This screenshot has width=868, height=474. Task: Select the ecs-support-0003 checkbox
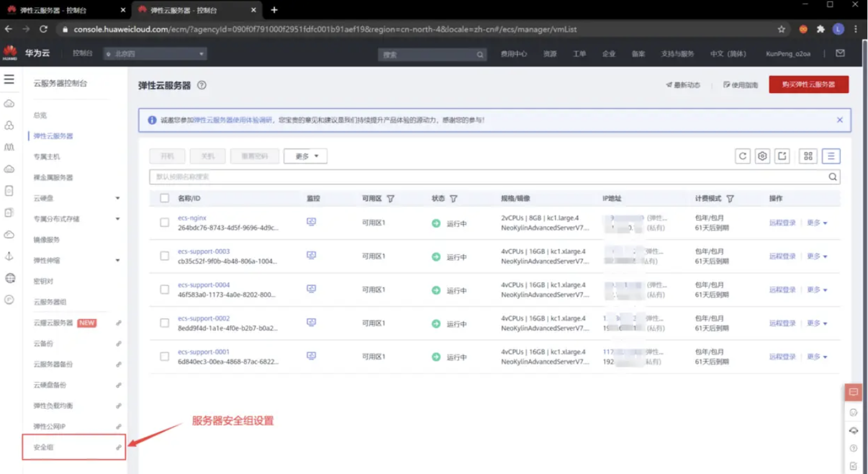tap(165, 256)
